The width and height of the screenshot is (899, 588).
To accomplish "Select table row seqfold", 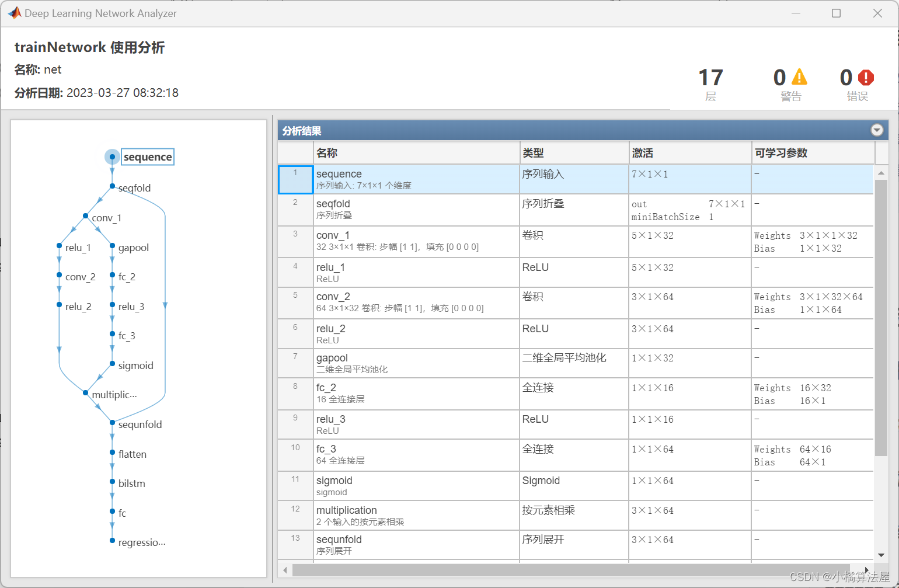I will pyautogui.click(x=576, y=210).
